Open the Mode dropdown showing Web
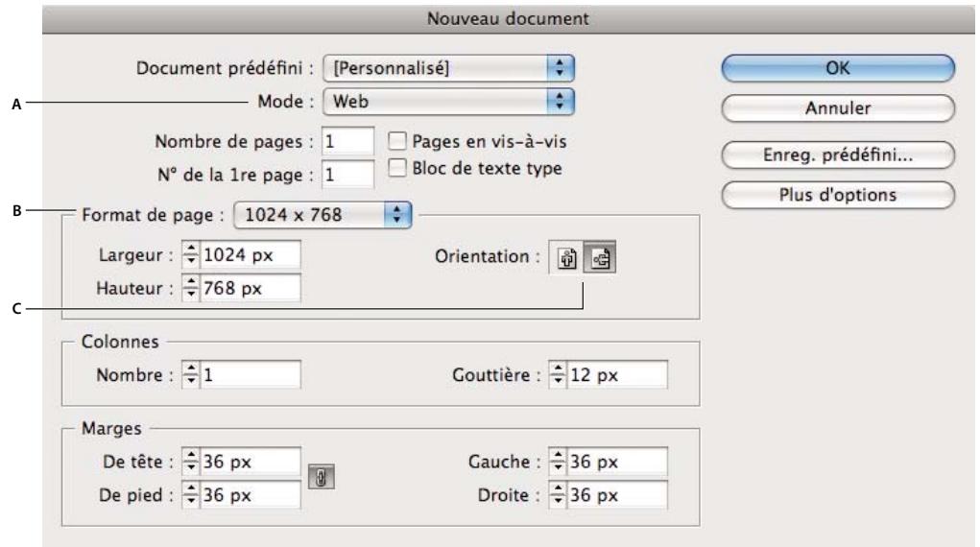This screenshot has height=547, width=980. (449, 102)
